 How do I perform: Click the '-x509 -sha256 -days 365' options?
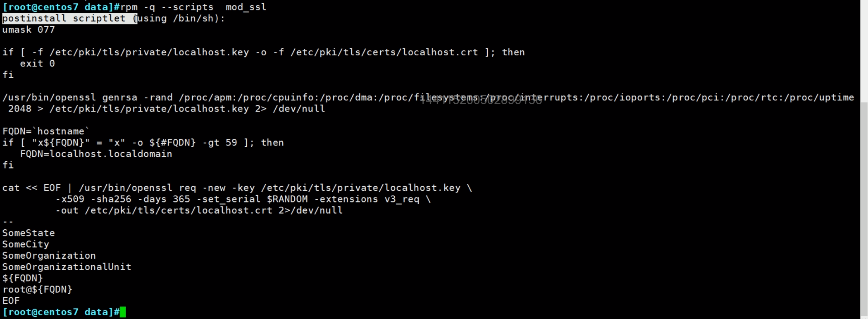coord(123,199)
